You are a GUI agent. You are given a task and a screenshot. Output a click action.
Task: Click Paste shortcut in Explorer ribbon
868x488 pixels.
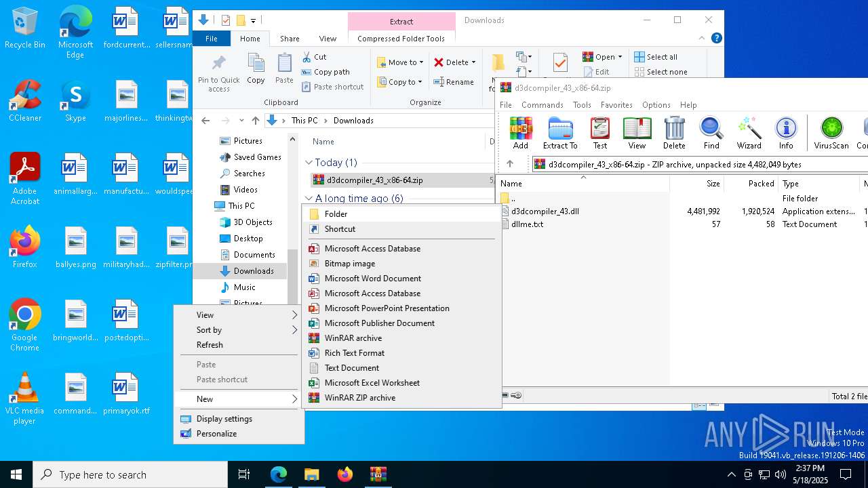333,87
